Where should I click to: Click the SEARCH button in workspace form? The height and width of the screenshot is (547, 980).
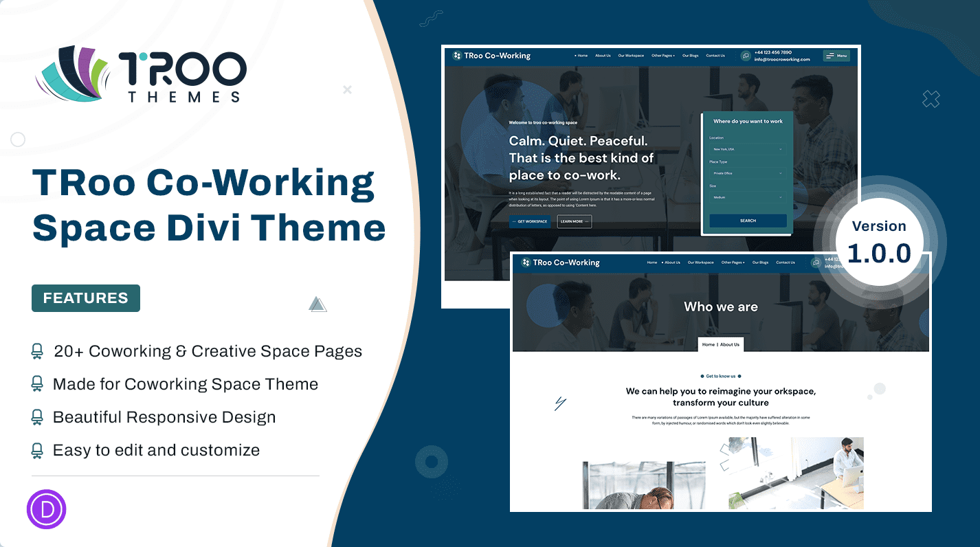(748, 221)
